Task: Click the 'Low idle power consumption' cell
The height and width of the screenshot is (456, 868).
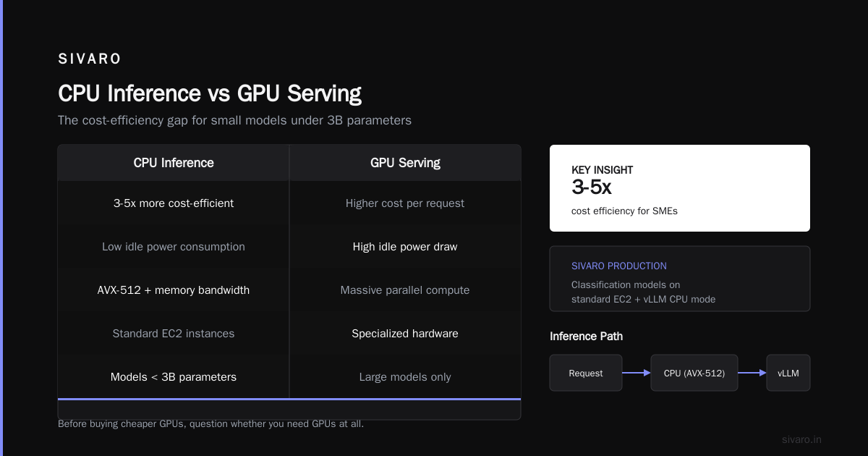Action: [174, 247]
